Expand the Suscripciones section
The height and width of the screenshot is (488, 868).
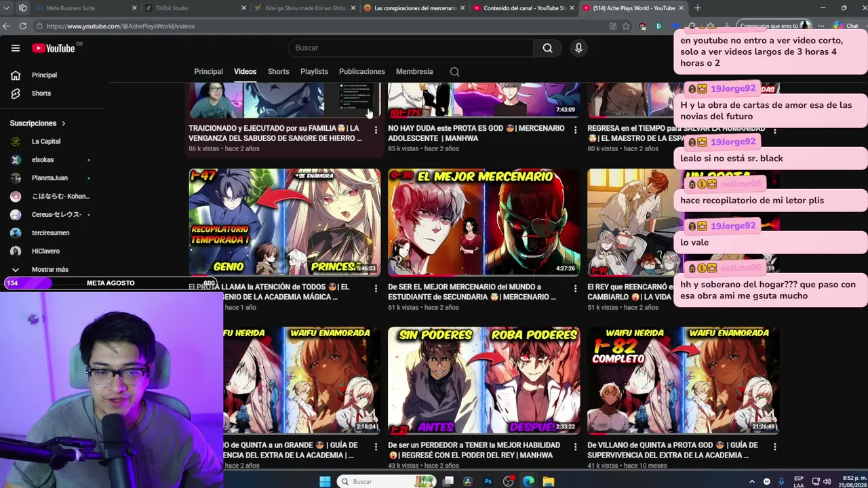38,123
